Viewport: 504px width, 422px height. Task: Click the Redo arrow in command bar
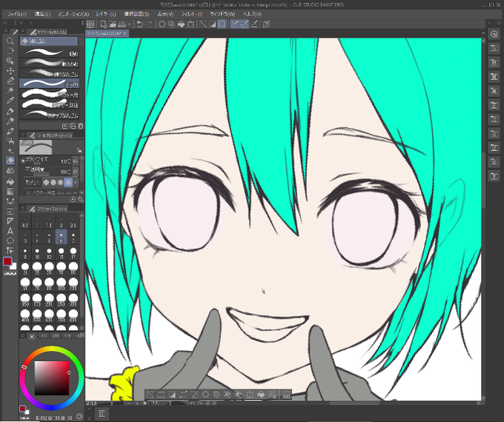click(150, 24)
